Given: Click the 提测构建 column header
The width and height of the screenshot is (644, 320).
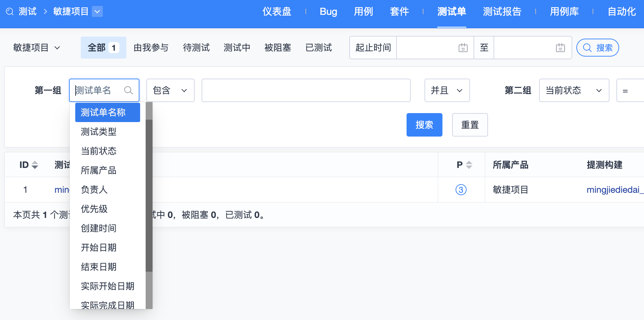Looking at the screenshot, I should point(605,165).
